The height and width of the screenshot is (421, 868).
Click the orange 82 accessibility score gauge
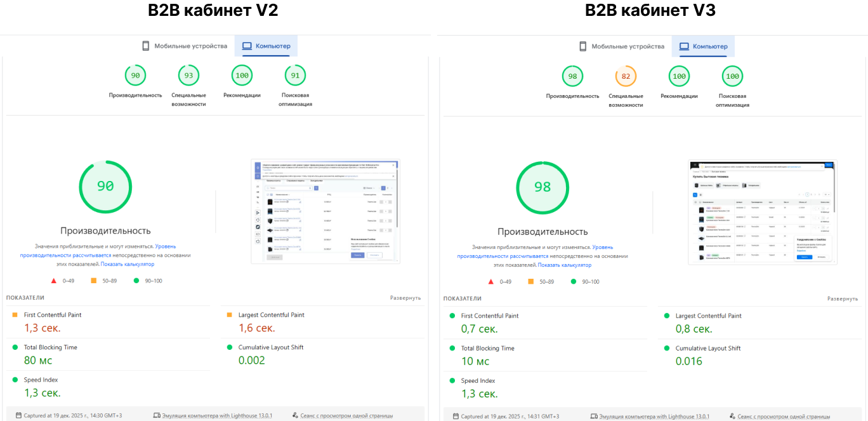coord(626,76)
